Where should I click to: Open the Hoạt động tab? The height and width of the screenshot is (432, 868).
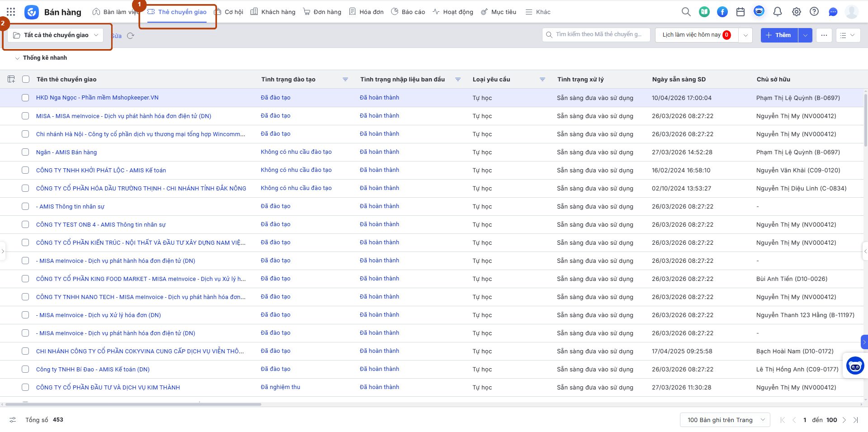453,12
